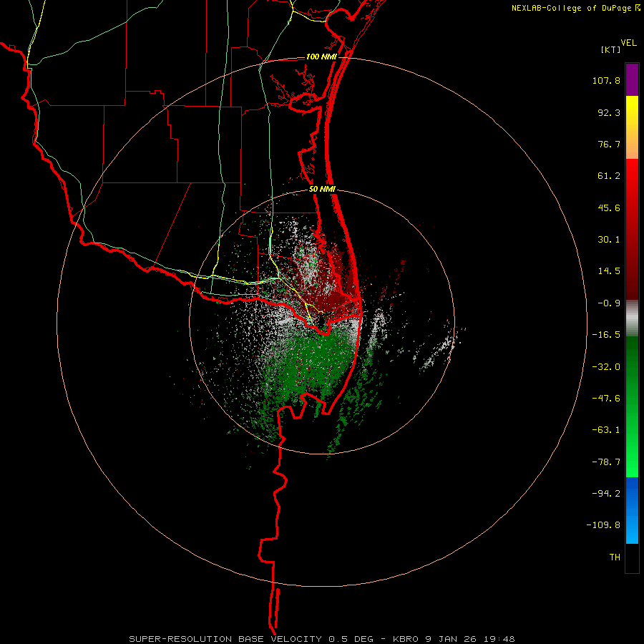
Task: Click the 61.2 velocity scale value
Action: (609, 176)
